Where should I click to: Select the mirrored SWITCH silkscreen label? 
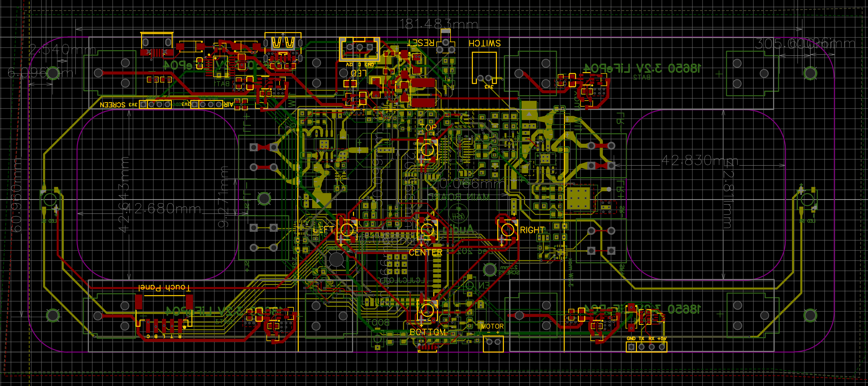484,43
